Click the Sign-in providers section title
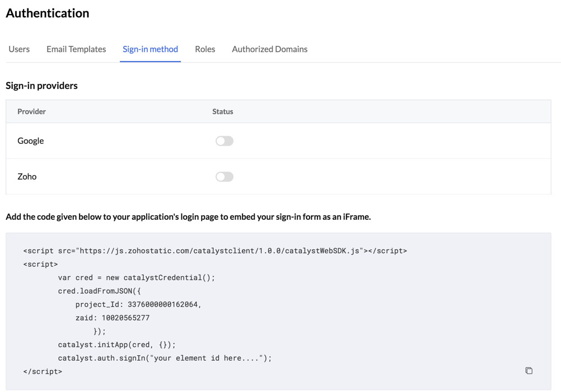561x392 pixels. point(41,86)
